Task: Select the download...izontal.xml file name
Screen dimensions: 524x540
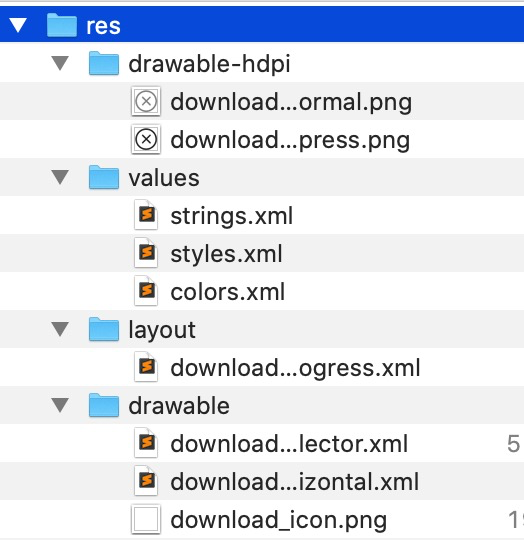Action: pyautogui.click(x=295, y=481)
